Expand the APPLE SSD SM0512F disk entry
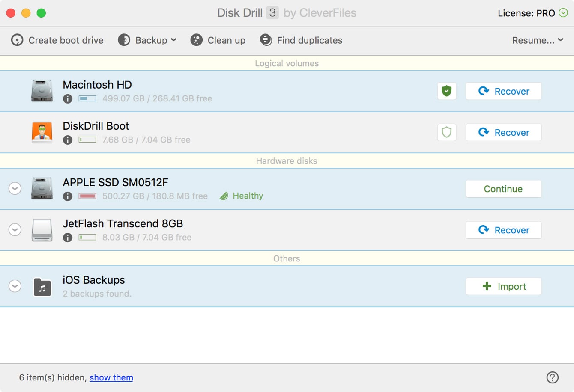 tap(15, 188)
